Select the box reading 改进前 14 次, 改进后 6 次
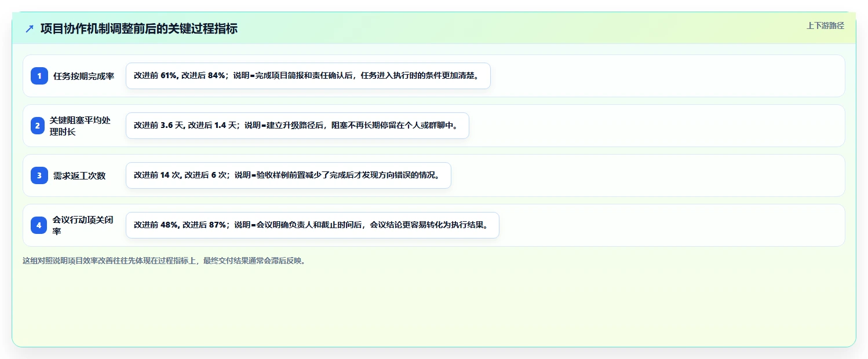868x359 pixels. pos(288,175)
